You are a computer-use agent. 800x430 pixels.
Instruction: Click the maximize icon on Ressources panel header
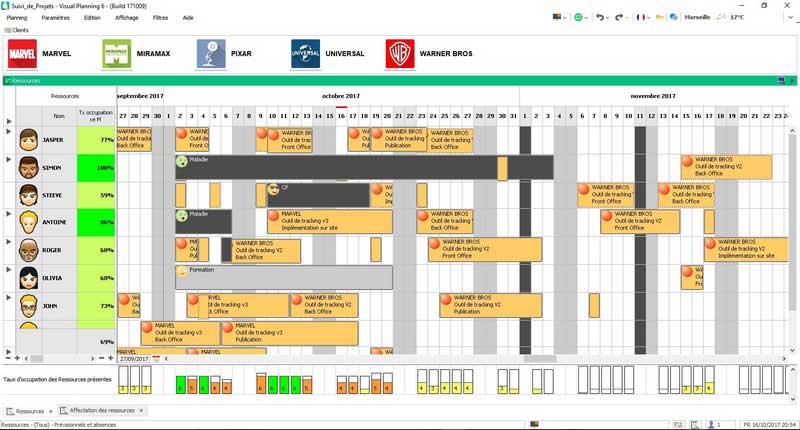click(x=781, y=81)
